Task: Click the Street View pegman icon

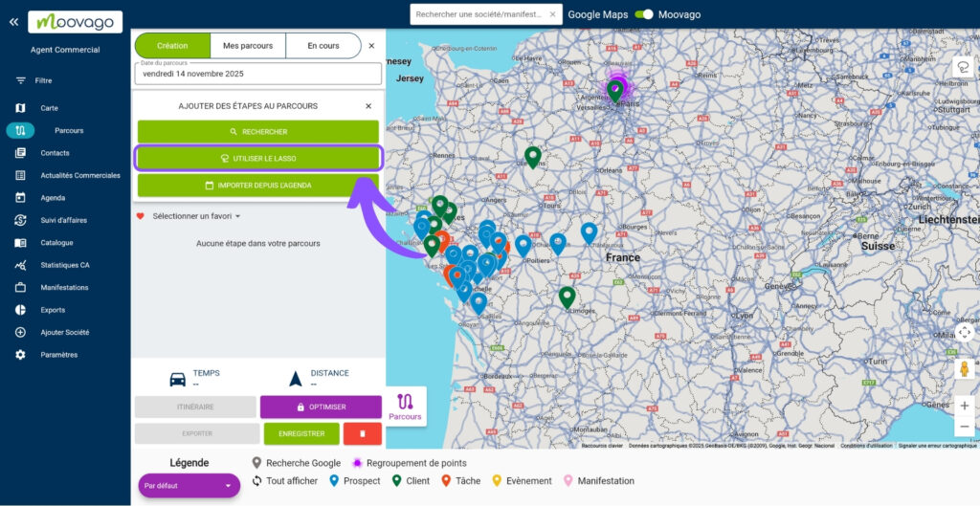Action: pos(964,368)
